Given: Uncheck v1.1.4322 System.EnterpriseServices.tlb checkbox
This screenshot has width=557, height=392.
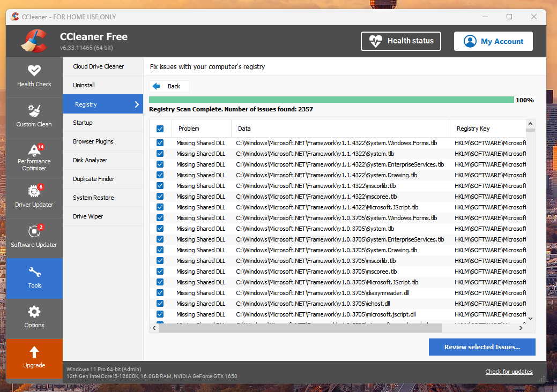Looking at the screenshot, I should [x=160, y=164].
